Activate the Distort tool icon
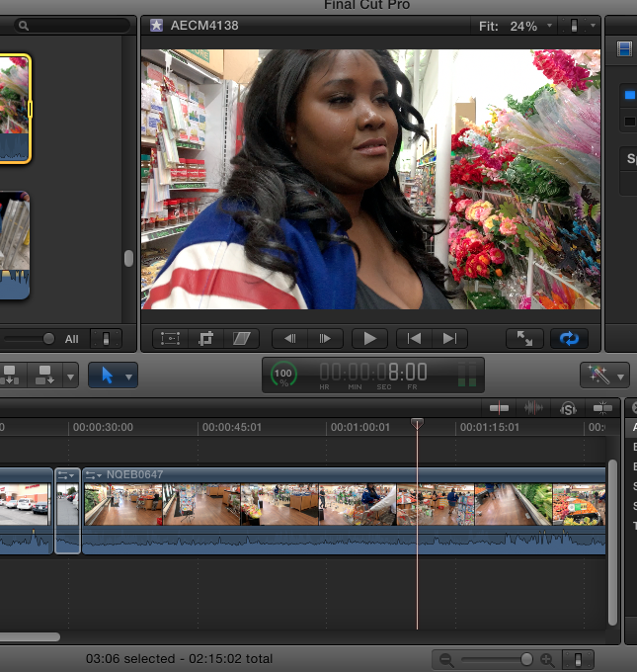This screenshot has width=637, height=672. point(242,339)
